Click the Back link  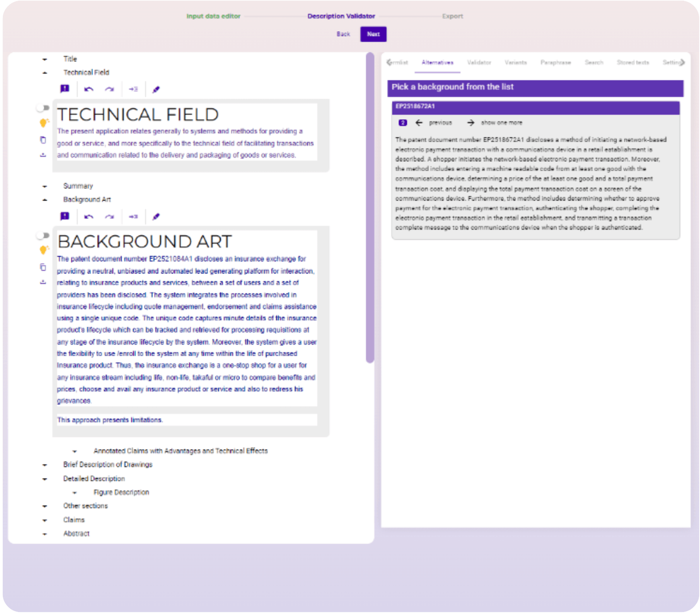[x=343, y=34]
